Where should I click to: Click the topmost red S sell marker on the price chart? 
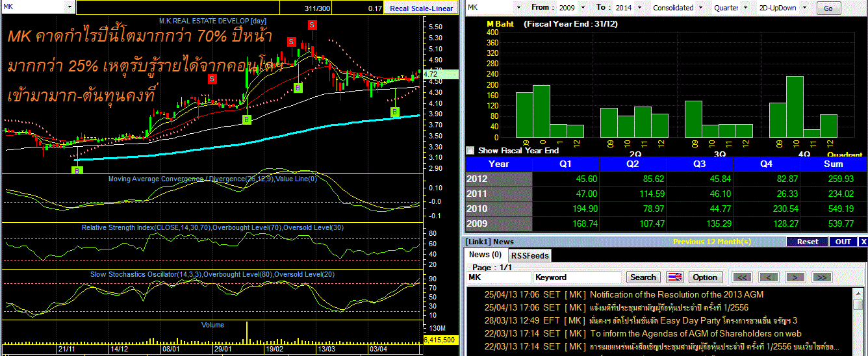[313, 25]
